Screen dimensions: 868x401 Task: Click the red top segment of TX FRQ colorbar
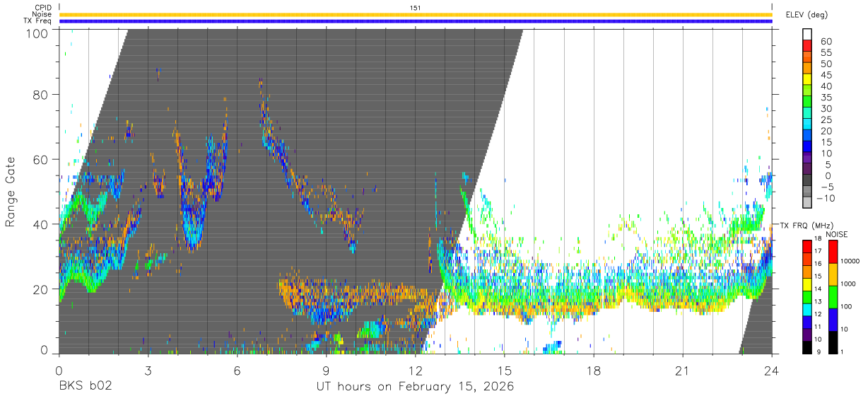807,246
